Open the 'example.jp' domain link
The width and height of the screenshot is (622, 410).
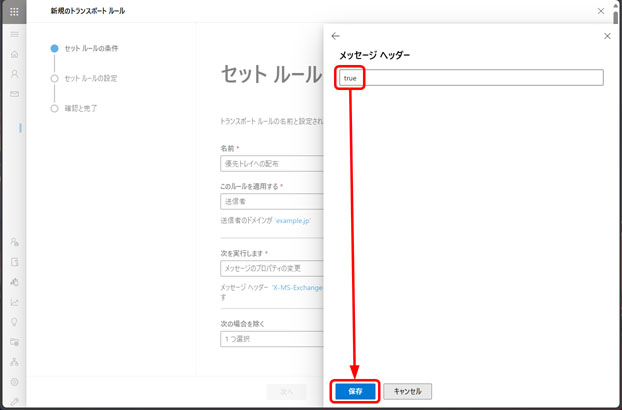click(x=293, y=220)
